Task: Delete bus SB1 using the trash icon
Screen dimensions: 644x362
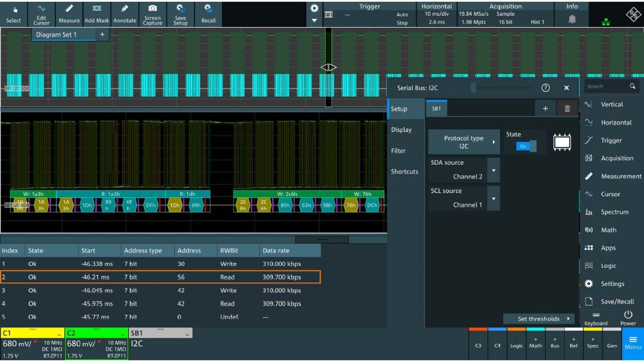Action: point(567,108)
